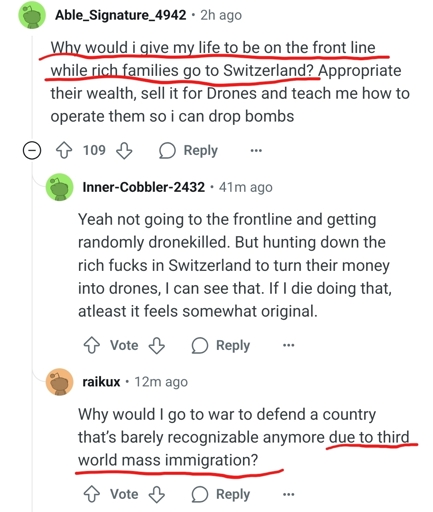Downvote raikux's comment
The image size is (433, 512).
[x=157, y=494]
